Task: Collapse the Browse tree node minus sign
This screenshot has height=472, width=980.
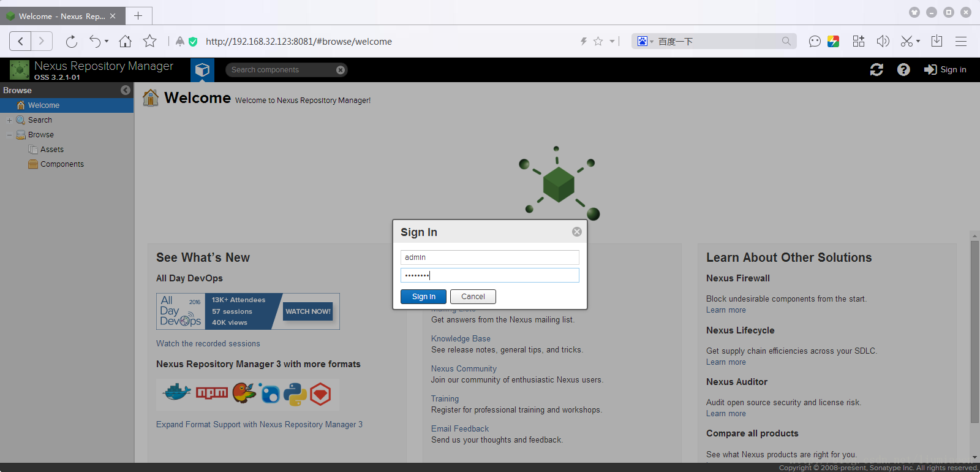Action: (9, 135)
